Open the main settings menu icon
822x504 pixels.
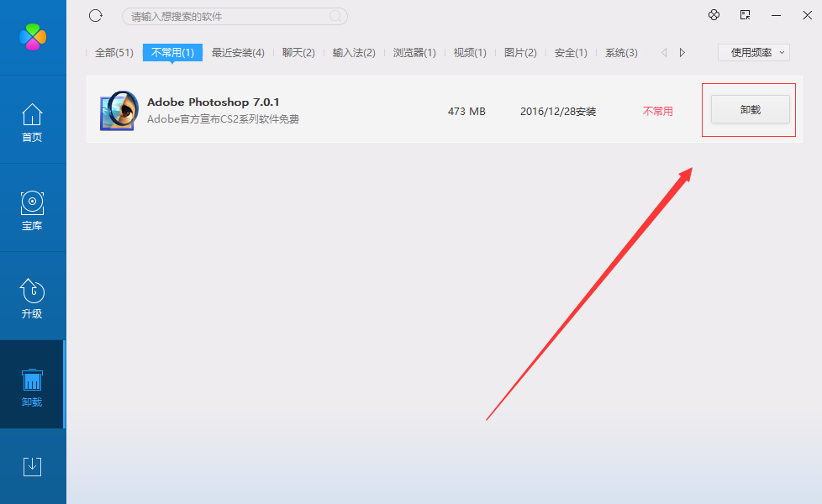[714, 14]
